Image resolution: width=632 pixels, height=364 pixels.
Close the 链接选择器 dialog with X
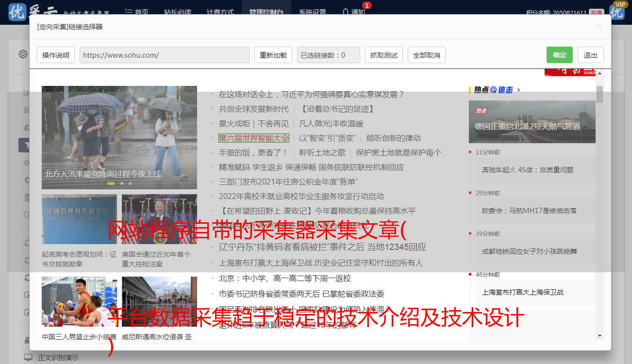click(599, 27)
